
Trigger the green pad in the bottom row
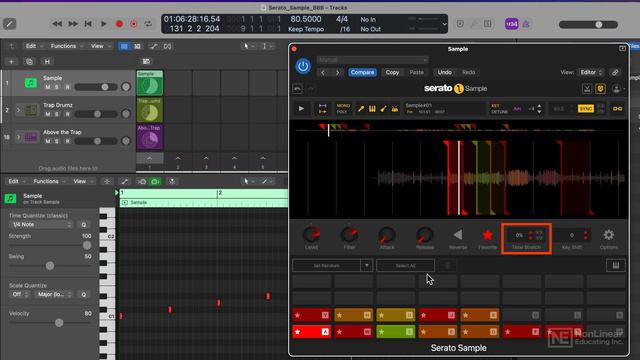pos(396,332)
